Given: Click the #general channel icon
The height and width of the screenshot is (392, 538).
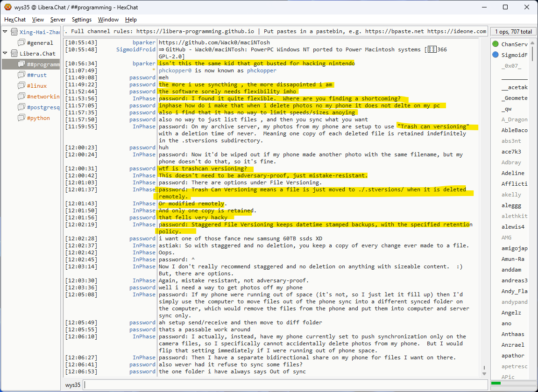Looking at the screenshot, I should click(x=21, y=43).
